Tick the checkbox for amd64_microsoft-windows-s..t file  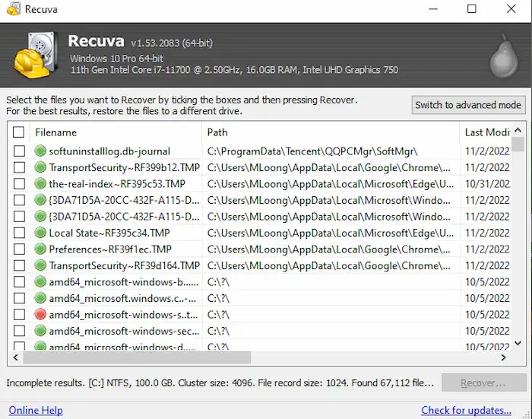pos(19,315)
